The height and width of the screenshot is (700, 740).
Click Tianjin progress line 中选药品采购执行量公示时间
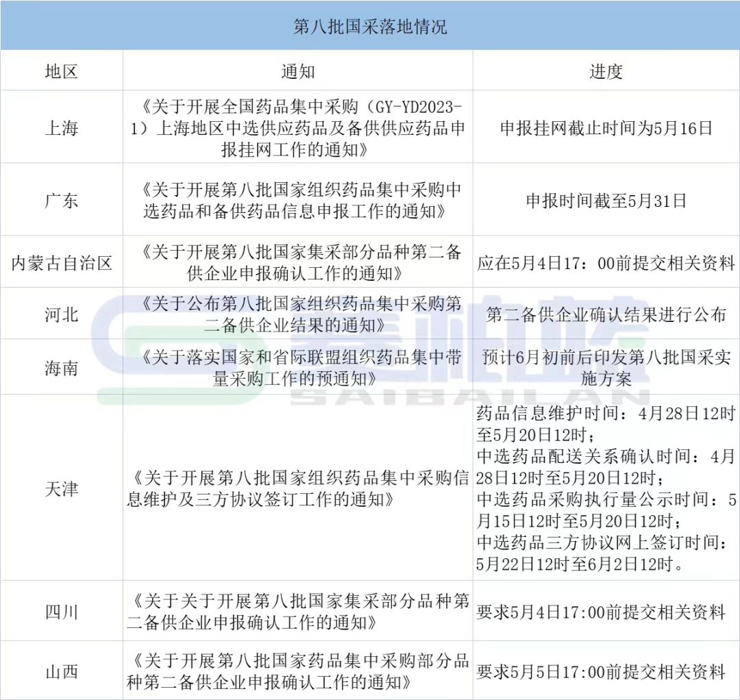pos(606,510)
